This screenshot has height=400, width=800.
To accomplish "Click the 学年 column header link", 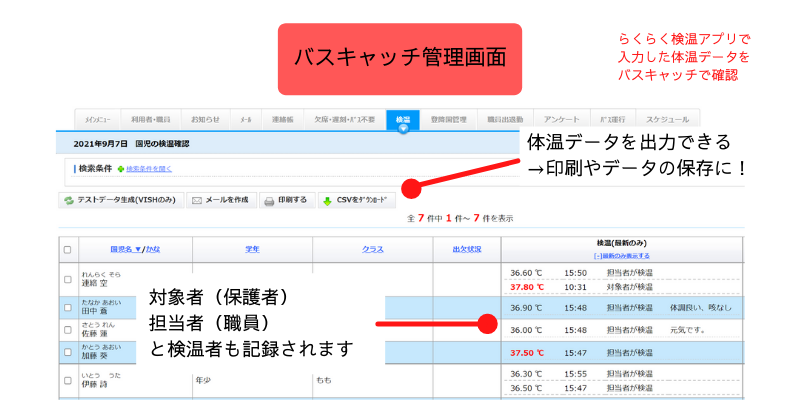I will (252, 249).
